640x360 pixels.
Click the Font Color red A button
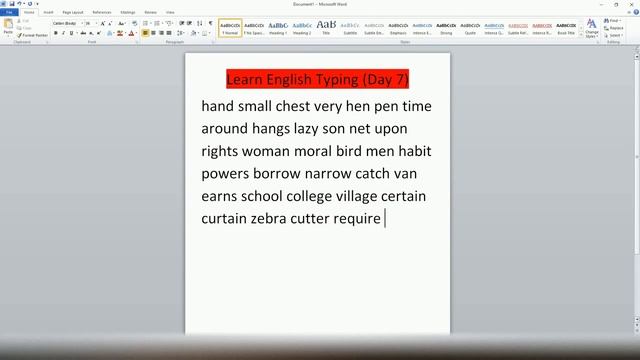(x=131, y=33)
